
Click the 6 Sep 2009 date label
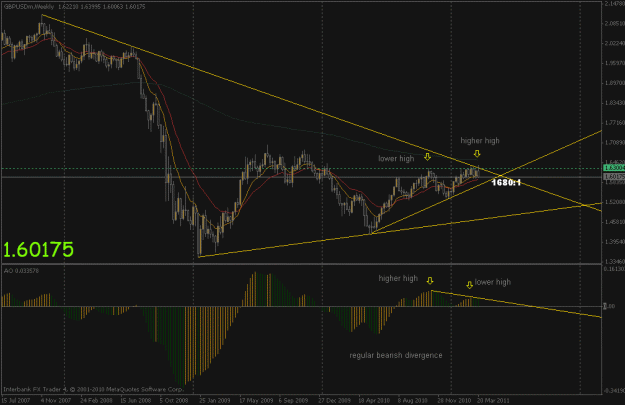[x=293, y=400]
